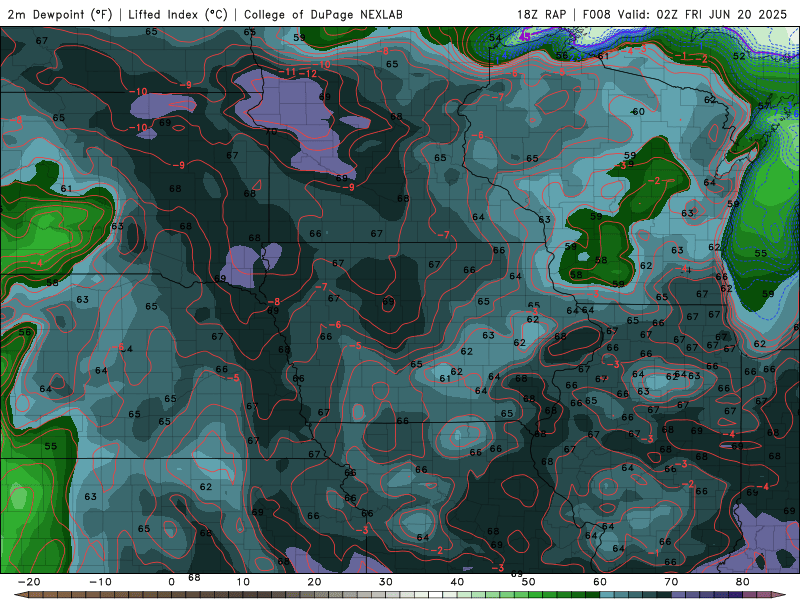This screenshot has height=600, width=800.
Task: Click the "-20" color bar label
Action: (x=29, y=582)
